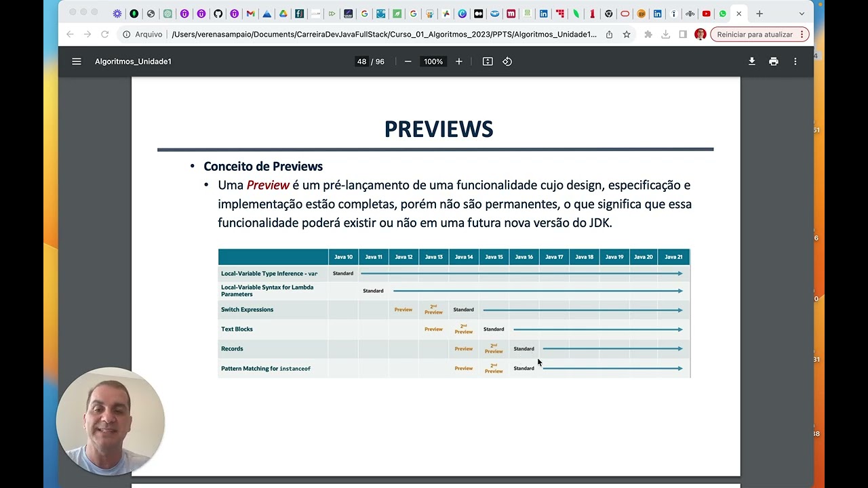
Task: Go back with browser back arrow
Action: 70,34
